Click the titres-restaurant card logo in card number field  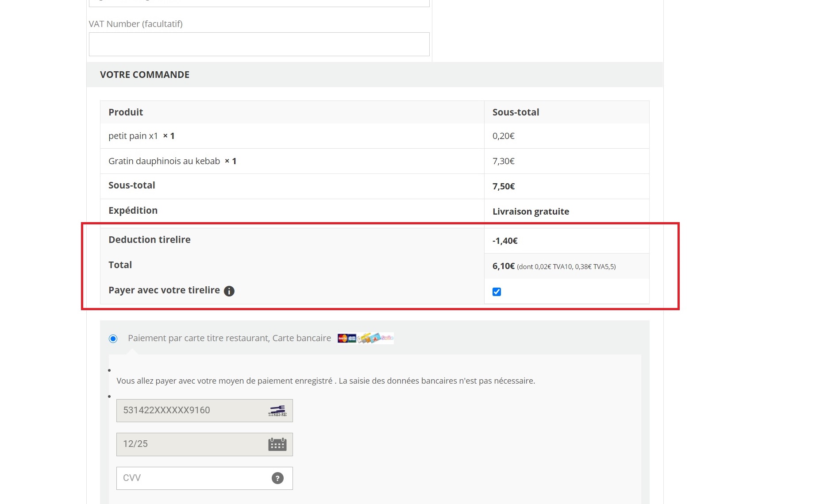click(277, 411)
